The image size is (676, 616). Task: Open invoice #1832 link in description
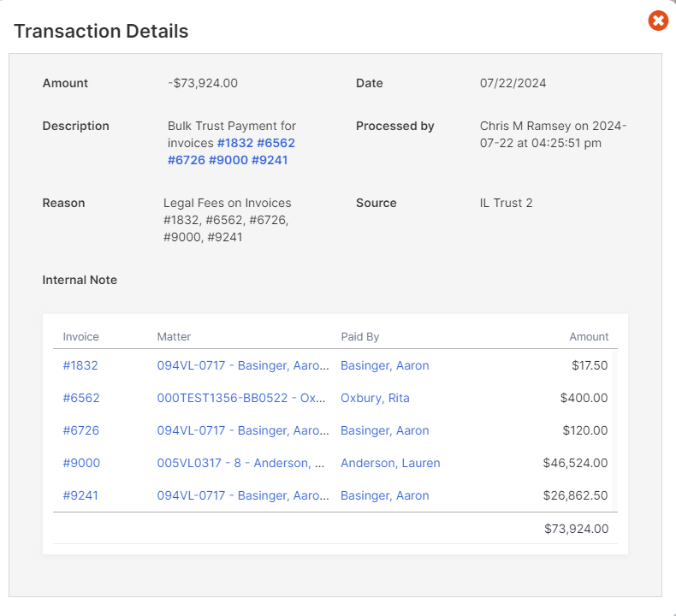click(x=235, y=143)
